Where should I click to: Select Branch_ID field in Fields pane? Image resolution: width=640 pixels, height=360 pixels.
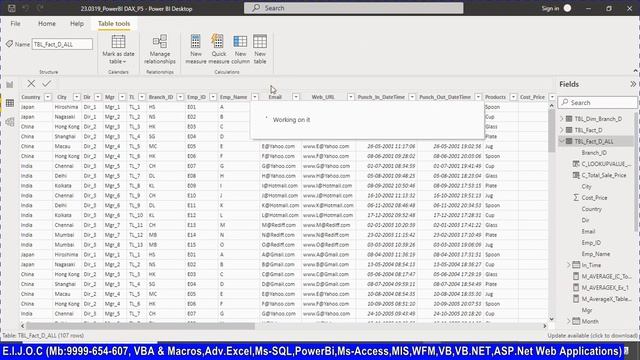[594, 153]
